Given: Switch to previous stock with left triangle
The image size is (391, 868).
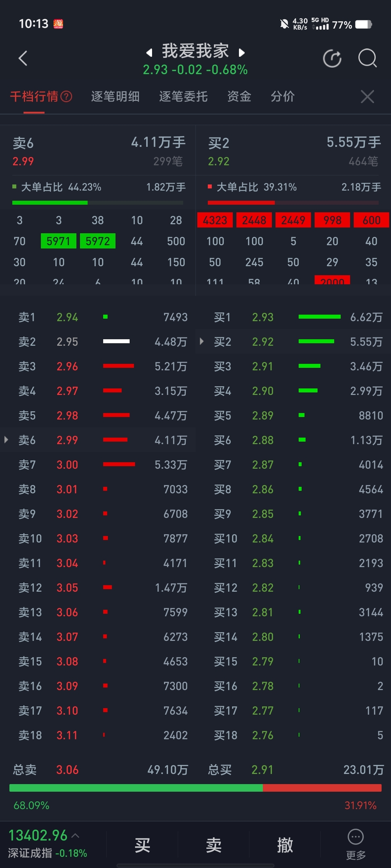Looking at the screenshot, I should tap(149, 53).
